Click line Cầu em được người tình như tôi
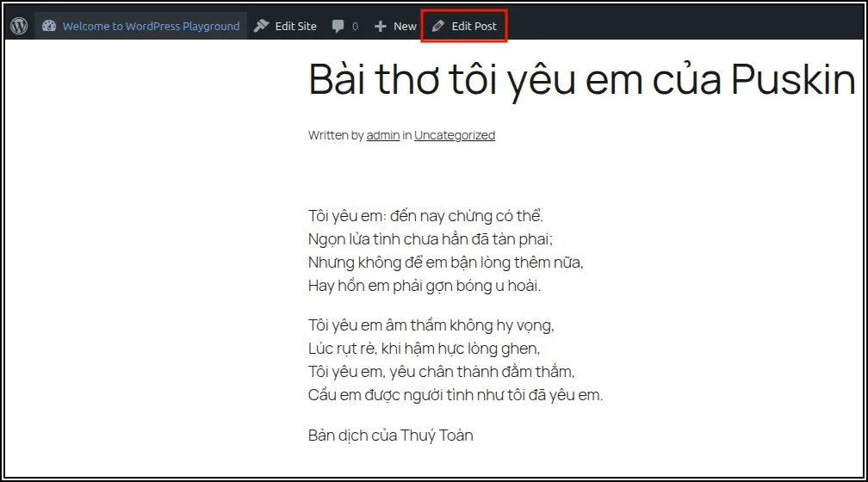 [456, 395]
